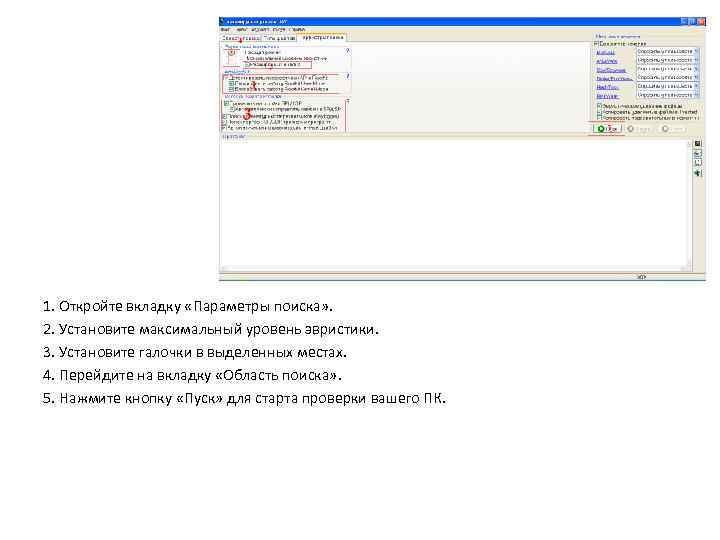
Task: Open the AVZPM menu
Action: click(279, 29)
